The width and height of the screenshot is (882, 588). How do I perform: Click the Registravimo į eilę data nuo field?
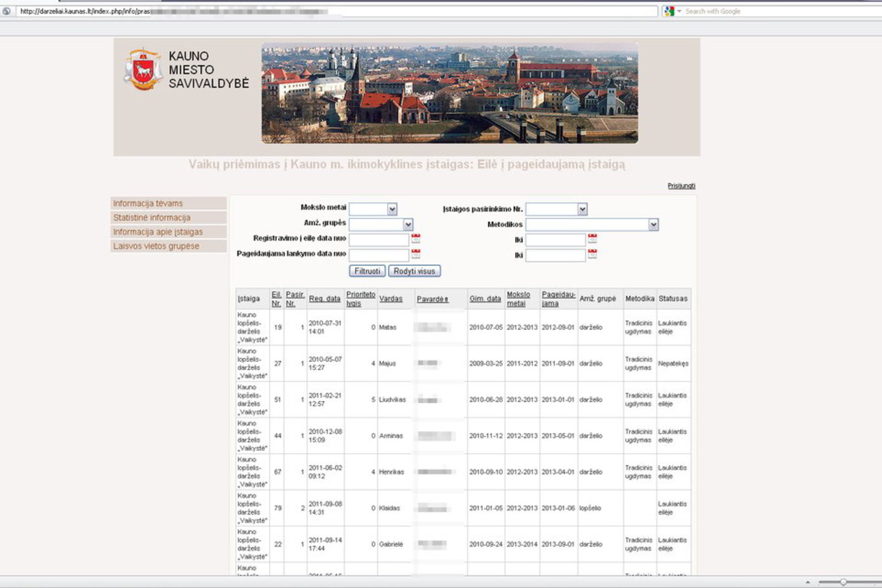(x=379, y=239)
